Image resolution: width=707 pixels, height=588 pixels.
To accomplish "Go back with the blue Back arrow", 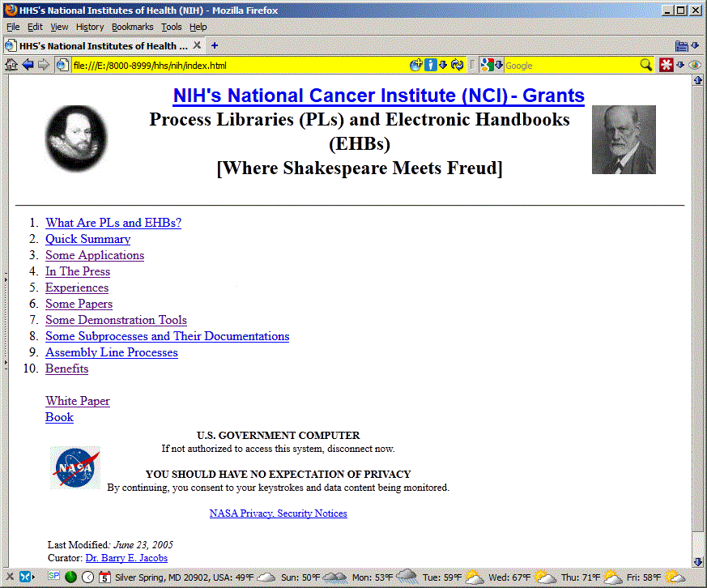I will click(28, 65).
